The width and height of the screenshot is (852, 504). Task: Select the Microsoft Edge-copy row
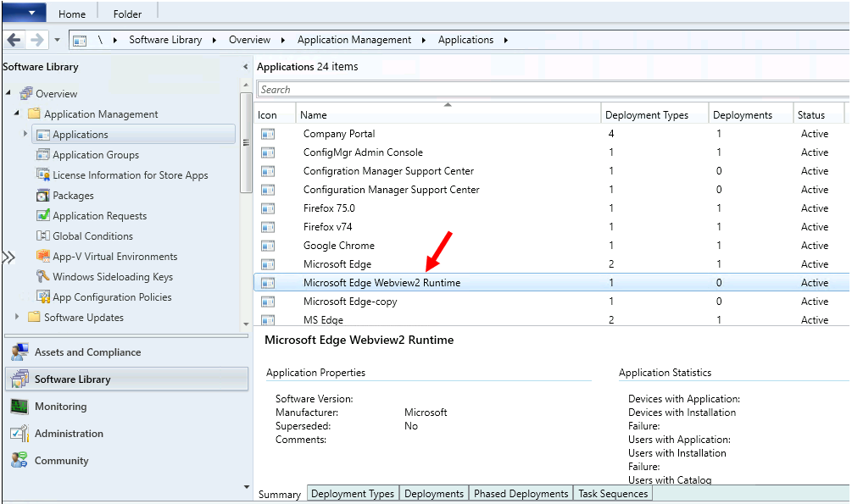[552, 302]
